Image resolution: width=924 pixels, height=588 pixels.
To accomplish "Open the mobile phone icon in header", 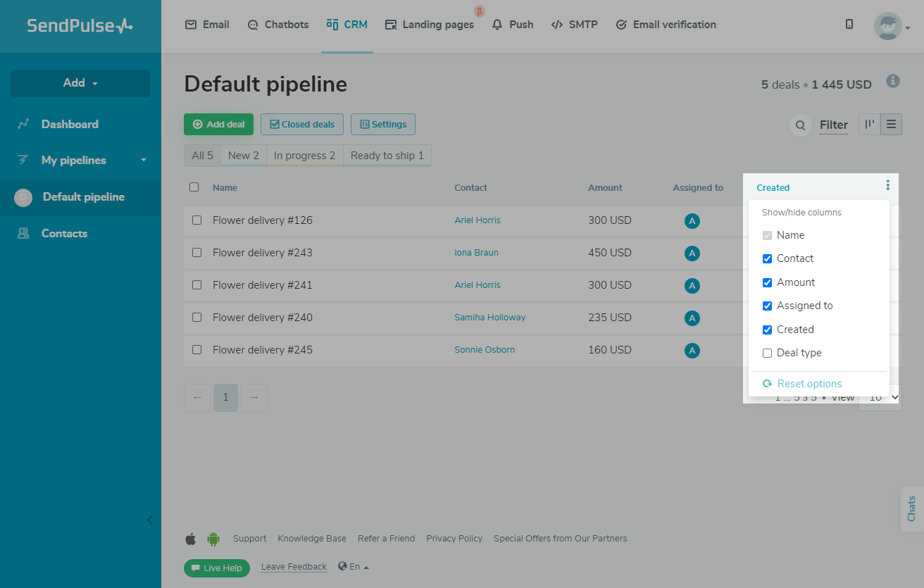I will coord(849,24).
